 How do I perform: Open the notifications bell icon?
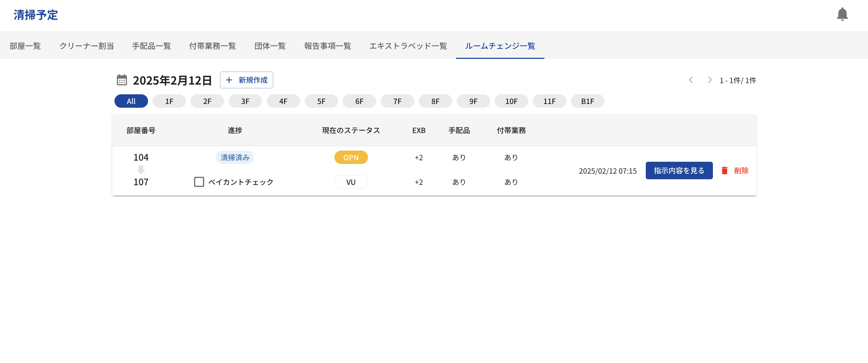tap(842, 15)
